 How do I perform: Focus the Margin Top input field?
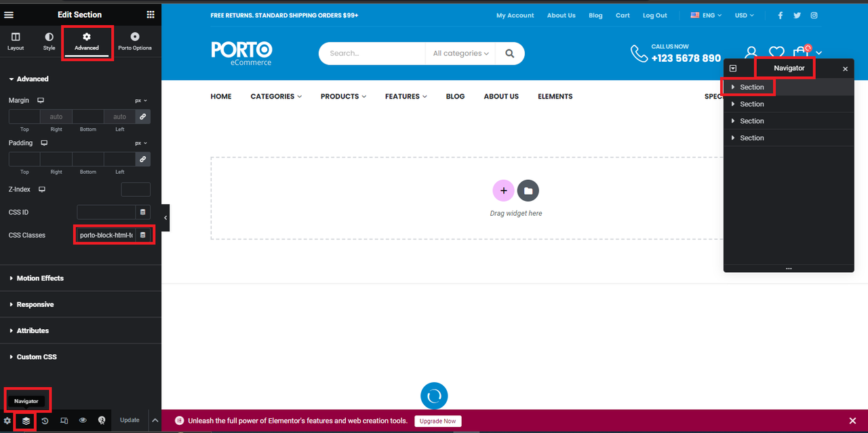click(x=24, y=117)
